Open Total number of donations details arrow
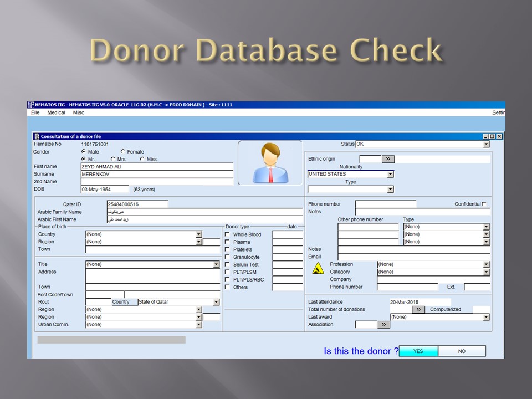This screenshot has height=399, width=532. click(420, 309)
